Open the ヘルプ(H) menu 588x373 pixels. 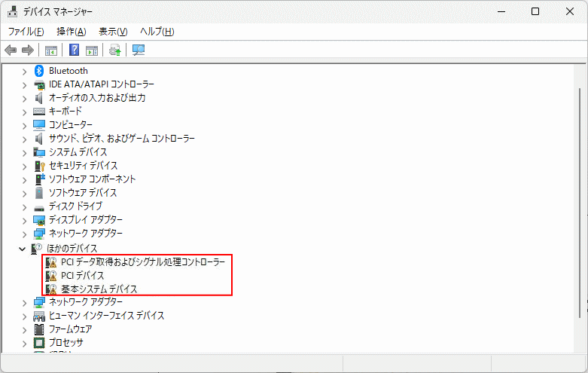pyautogui.click(x=157, y=32)
